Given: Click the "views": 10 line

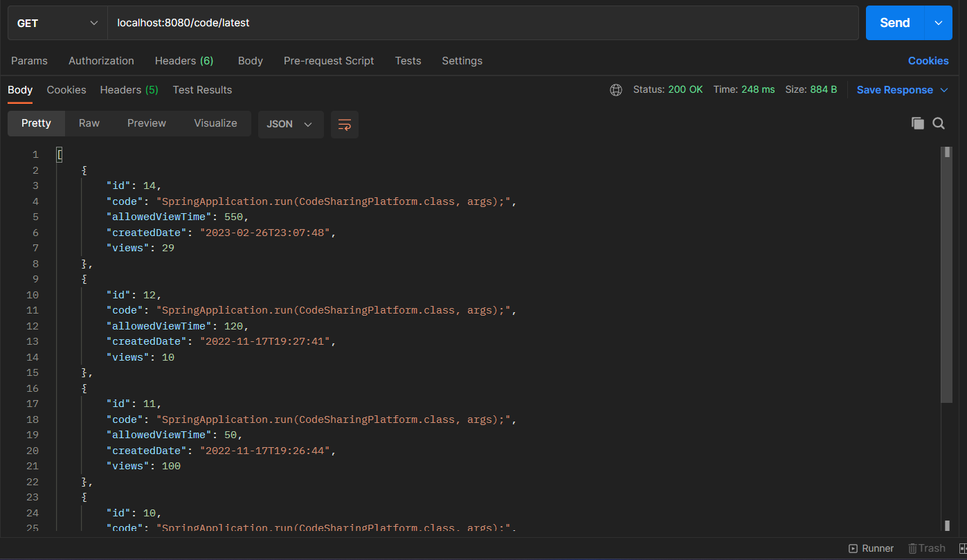Looking at the screenshot, I should point(140,357).
